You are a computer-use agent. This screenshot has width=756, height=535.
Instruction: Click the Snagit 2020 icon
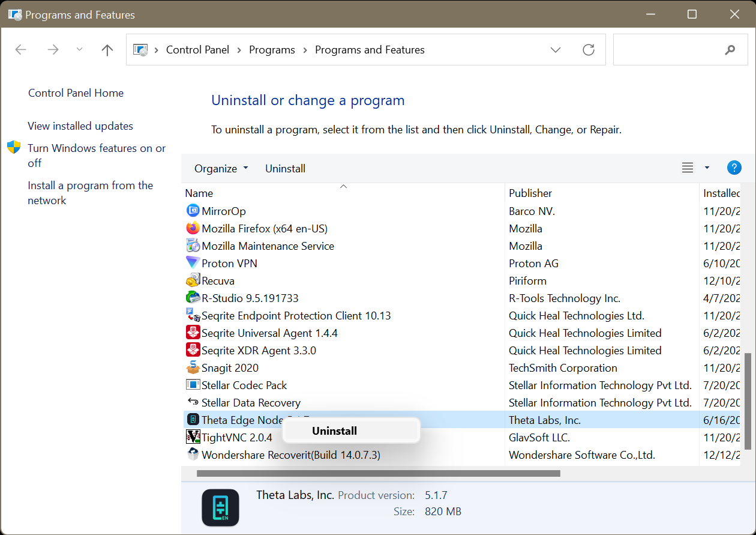click(x=193, y=367)
